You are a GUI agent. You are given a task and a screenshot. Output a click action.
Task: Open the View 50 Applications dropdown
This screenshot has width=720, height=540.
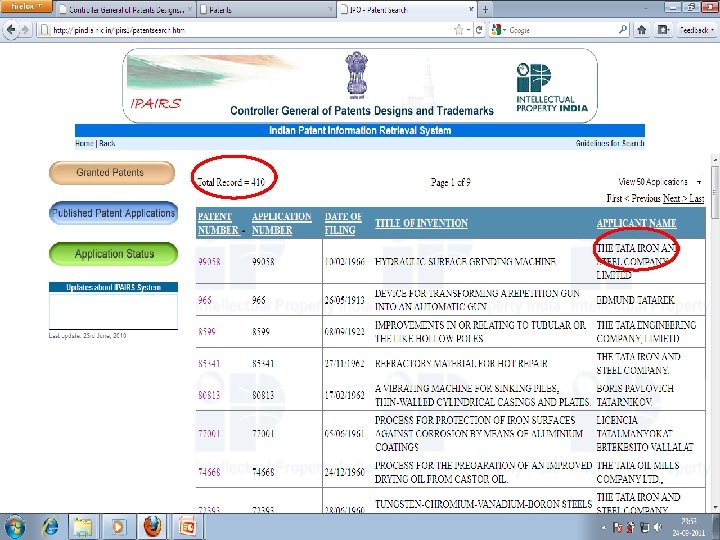(659, 182)
